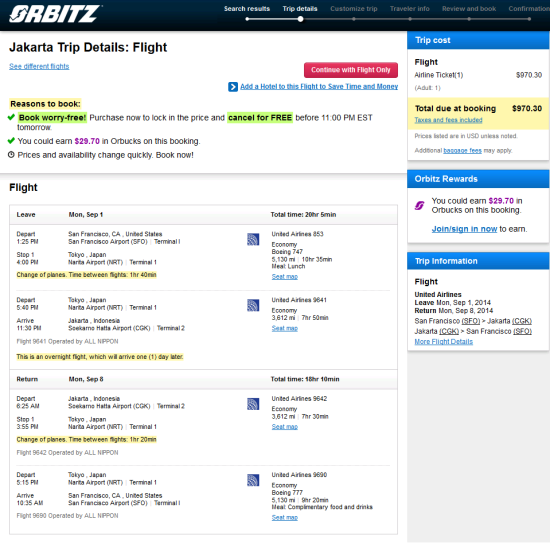Select the Confirmation step

click(529, 9)
